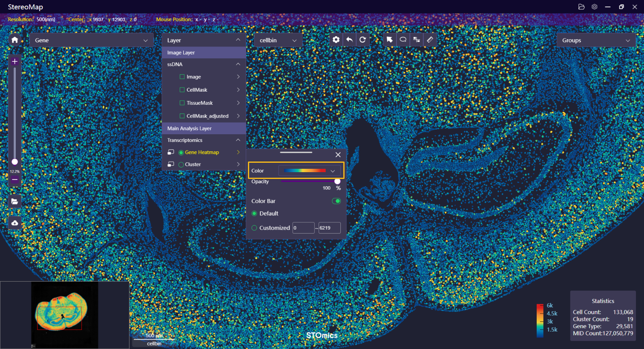The height and width of the screenshot is (349, 644).
Task: Click the refresh view icon
Action: coord(362,40)
